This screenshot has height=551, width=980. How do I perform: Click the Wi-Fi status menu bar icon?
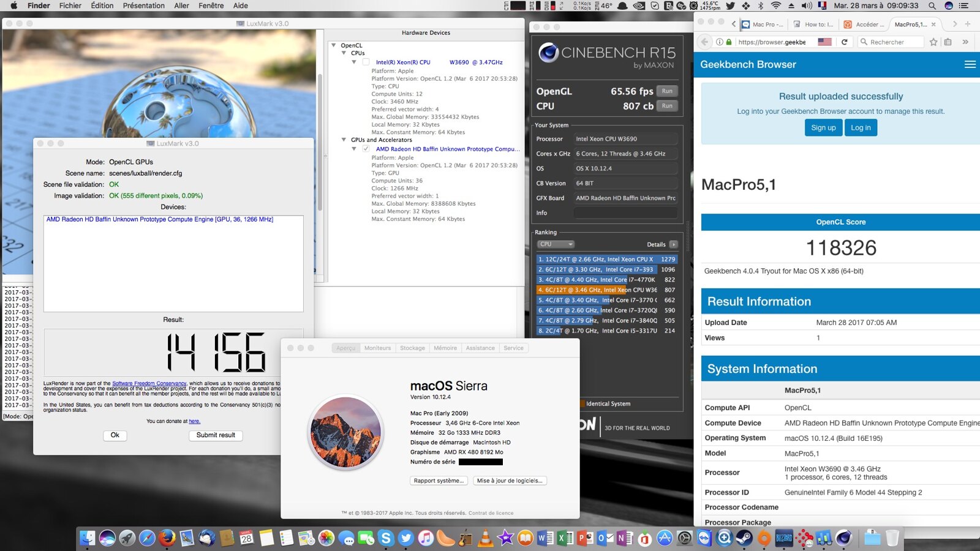click(776, 6)
